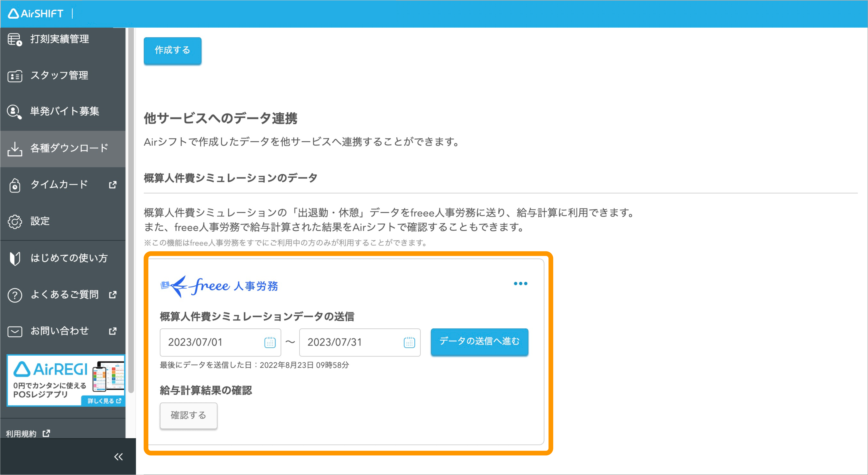The height and width of the screenshot is (475, 868).
Task: Click the 作成する button
Action: point(173,51)
